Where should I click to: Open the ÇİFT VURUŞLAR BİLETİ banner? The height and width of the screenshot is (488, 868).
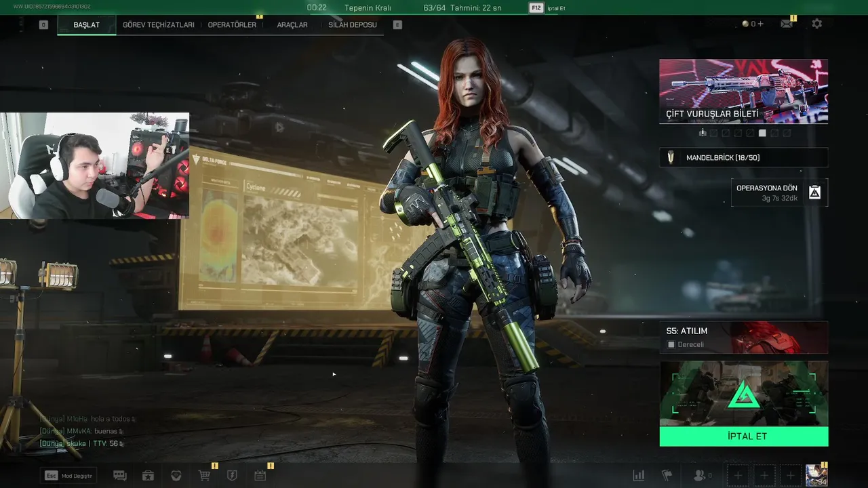(x=743, y=91)
